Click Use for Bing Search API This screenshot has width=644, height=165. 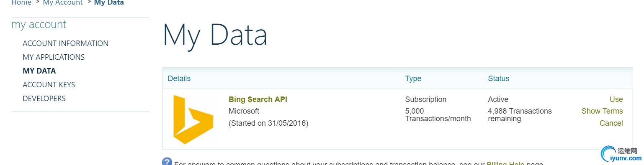point(616,99)
